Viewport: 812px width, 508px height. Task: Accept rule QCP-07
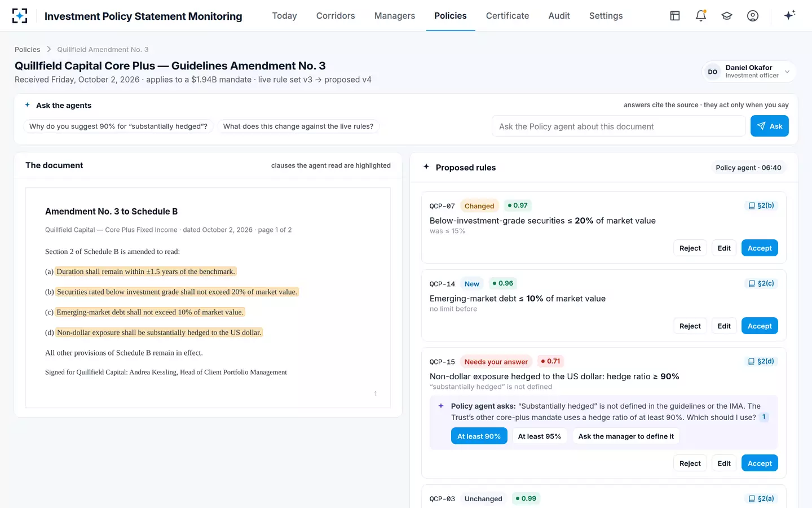pyautogui.click(x=760, y=248)
